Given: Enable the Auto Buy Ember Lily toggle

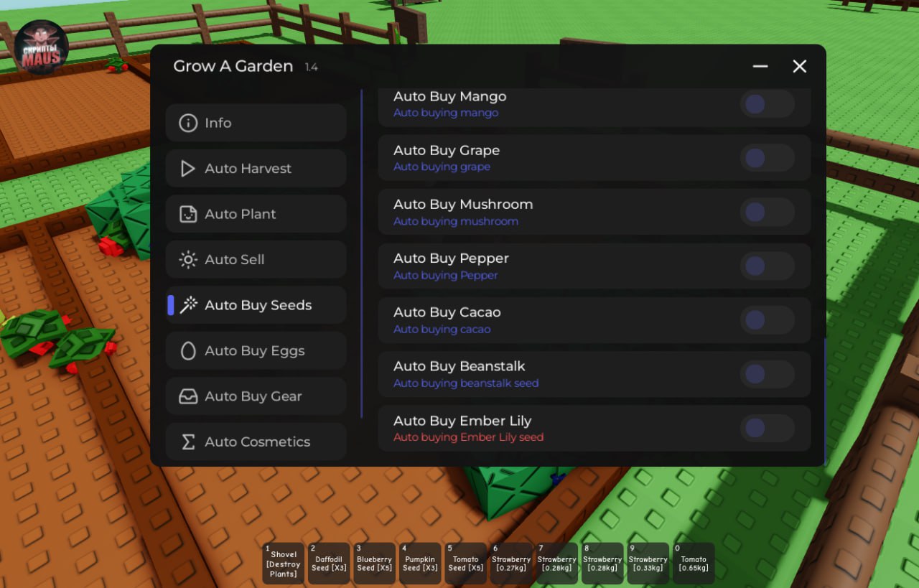Looking at the screenshot, I should tap(768, 429).
